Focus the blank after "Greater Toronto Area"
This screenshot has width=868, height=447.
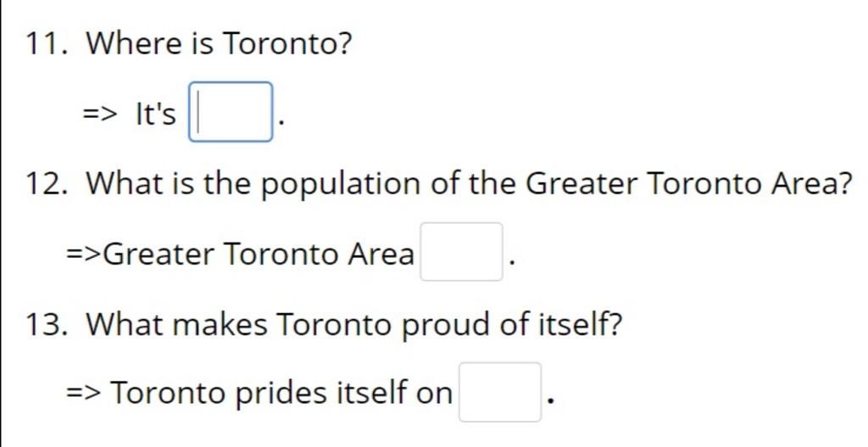coord(462,251)
